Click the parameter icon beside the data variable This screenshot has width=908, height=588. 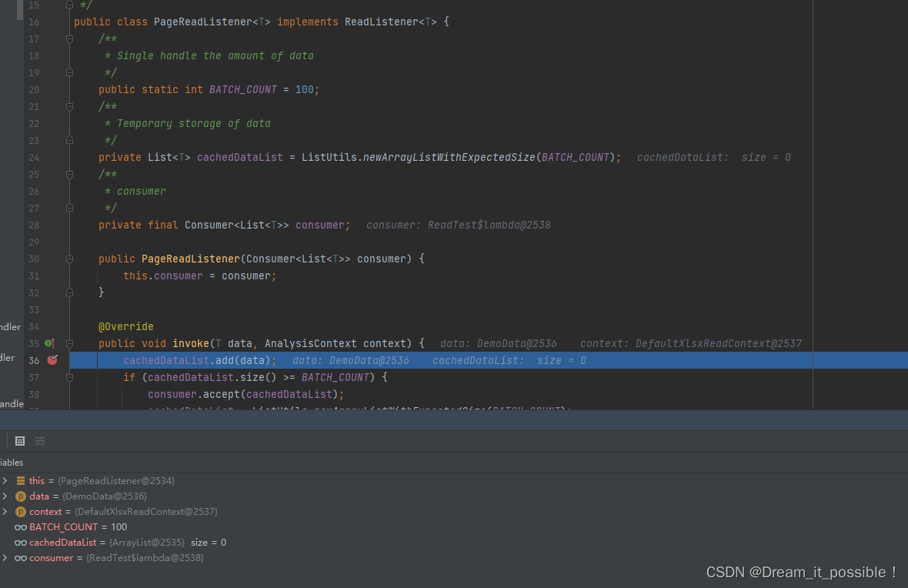21,496
